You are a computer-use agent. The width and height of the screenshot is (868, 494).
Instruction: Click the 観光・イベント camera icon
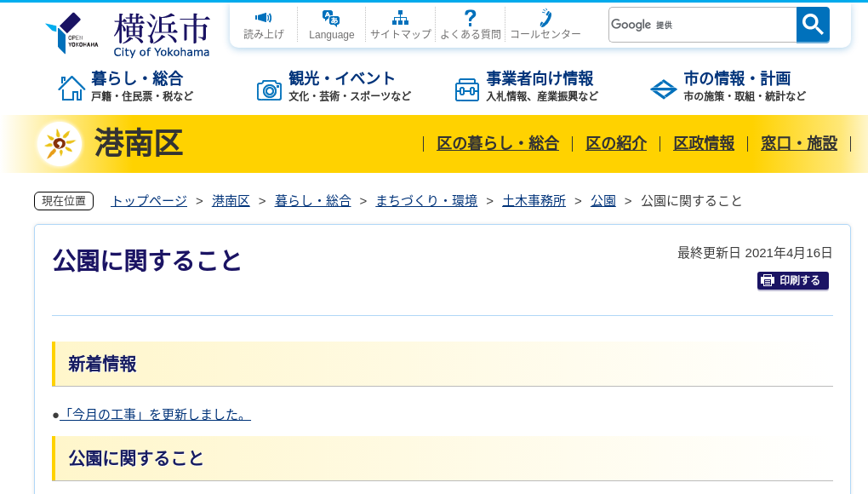point(270,89)
